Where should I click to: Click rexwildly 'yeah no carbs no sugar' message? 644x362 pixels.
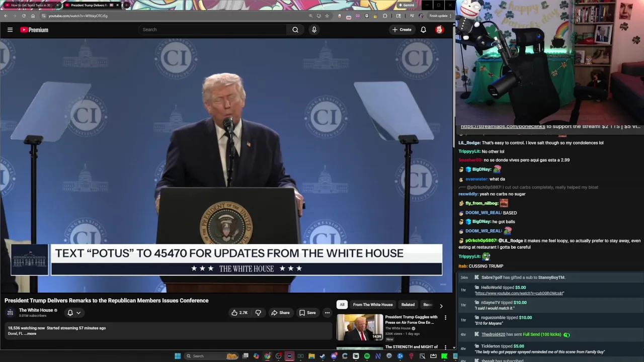(x=492, y=194)
